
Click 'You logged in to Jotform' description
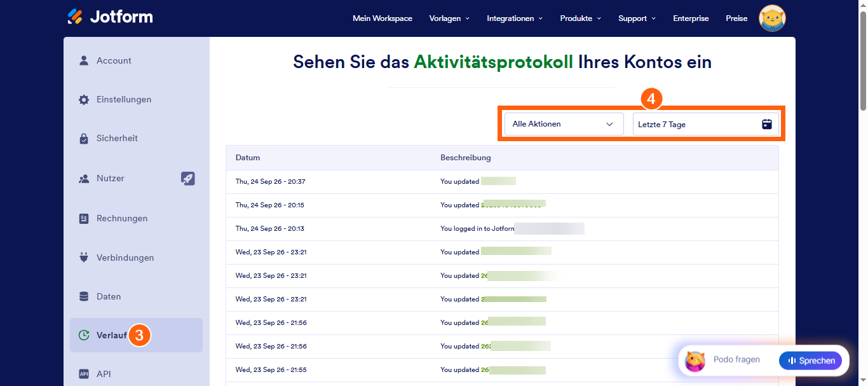[x=477, y=228]
